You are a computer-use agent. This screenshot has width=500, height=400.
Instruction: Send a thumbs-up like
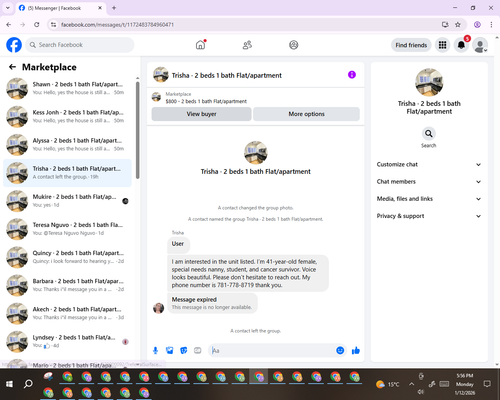click(356, 350)
